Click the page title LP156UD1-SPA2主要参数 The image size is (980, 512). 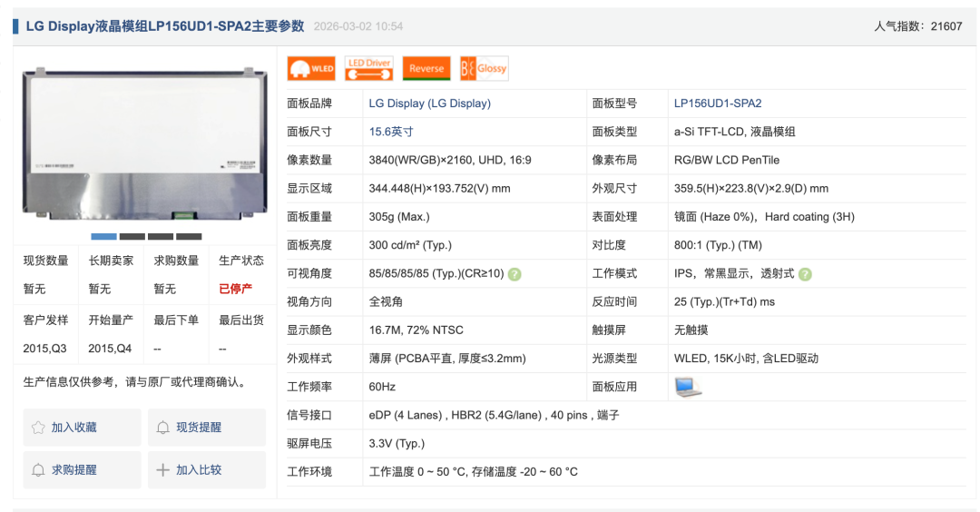point(165,26)
